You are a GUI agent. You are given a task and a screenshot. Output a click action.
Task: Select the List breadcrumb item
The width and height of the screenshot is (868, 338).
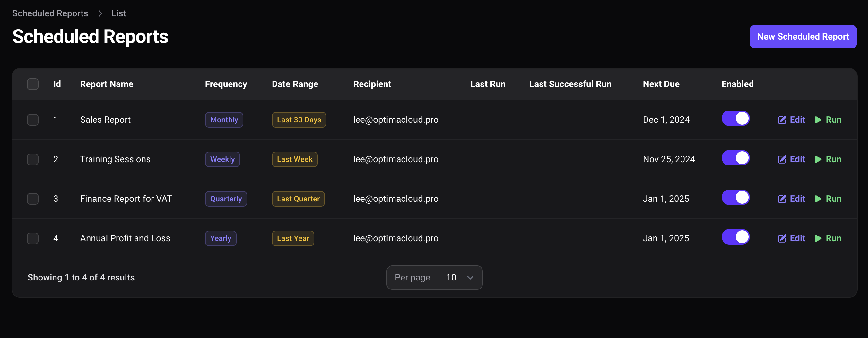(118, 13)
